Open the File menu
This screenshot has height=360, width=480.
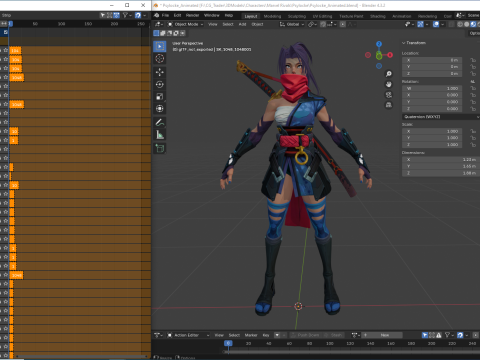pos(165,15)
